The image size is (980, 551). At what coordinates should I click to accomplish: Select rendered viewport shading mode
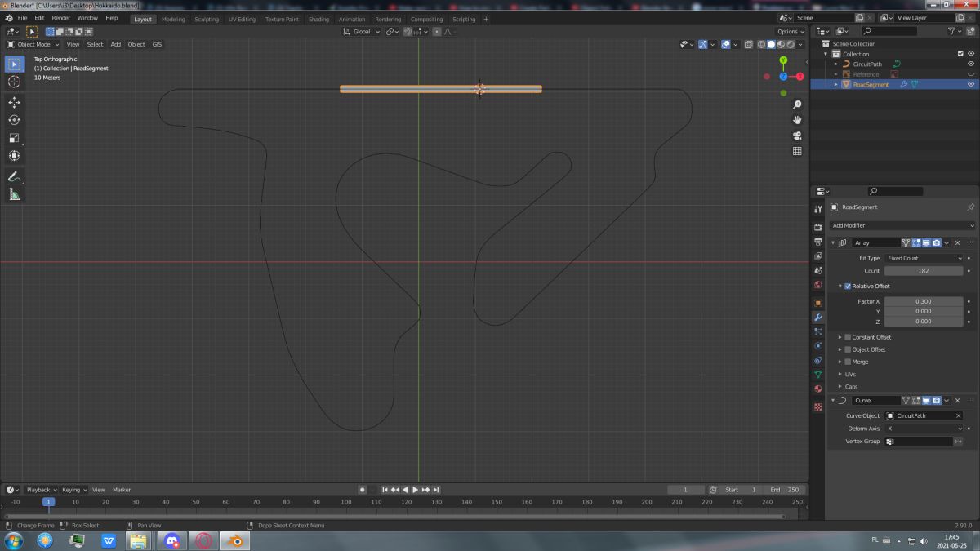pyautogui.click(x=791, y=44)
